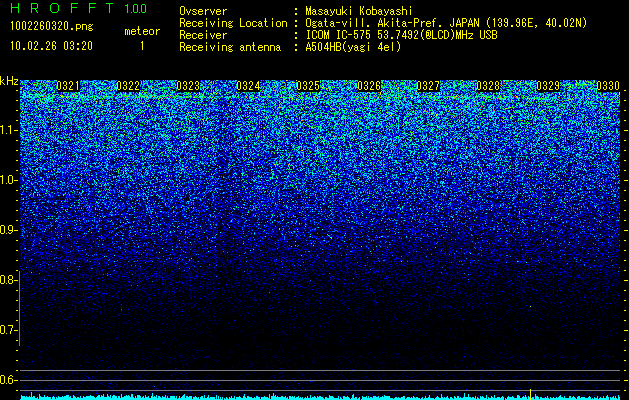Click the Receiving antenna field label
This screenshot has height=400, width=629.
coord(230,47)
